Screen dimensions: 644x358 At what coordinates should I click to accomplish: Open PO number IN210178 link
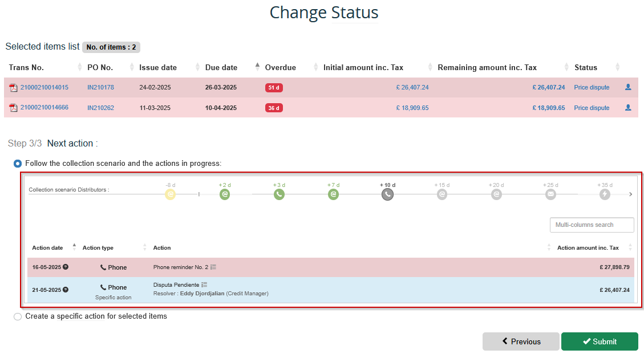(x=100, y=88)
